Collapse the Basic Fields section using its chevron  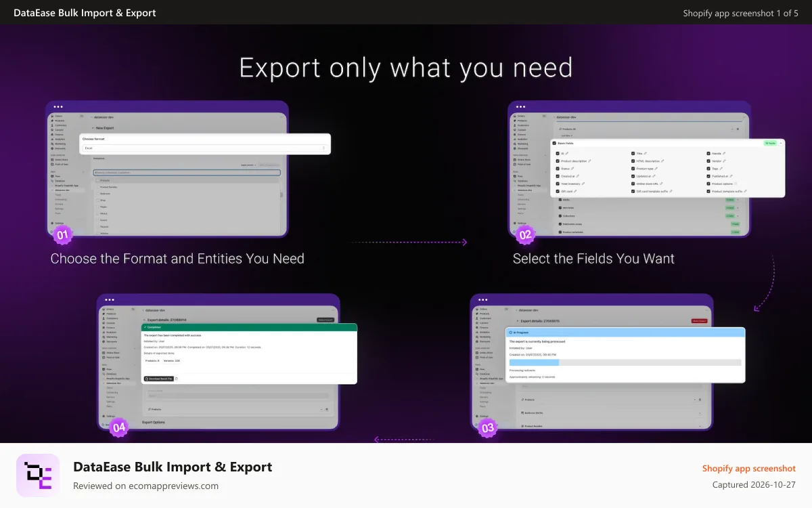[781, 143]
